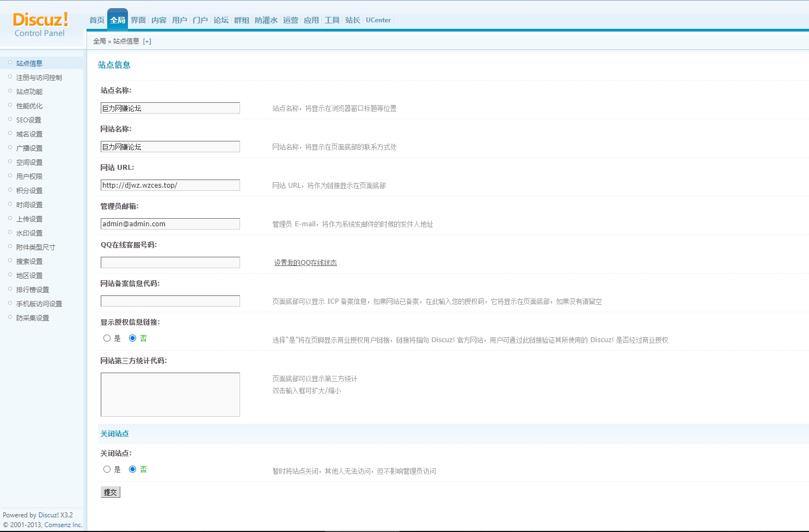
Task: Choose 否 under 关闭站点
Action: point(132,469)
